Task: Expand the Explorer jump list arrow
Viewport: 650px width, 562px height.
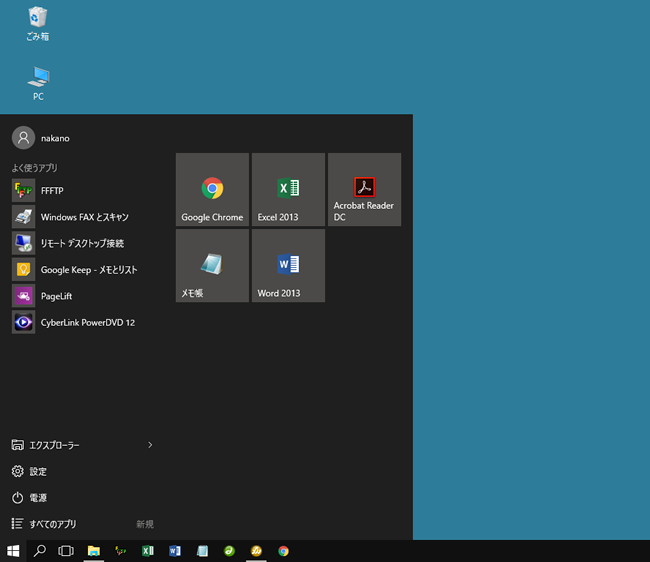Action: [150, 444]
